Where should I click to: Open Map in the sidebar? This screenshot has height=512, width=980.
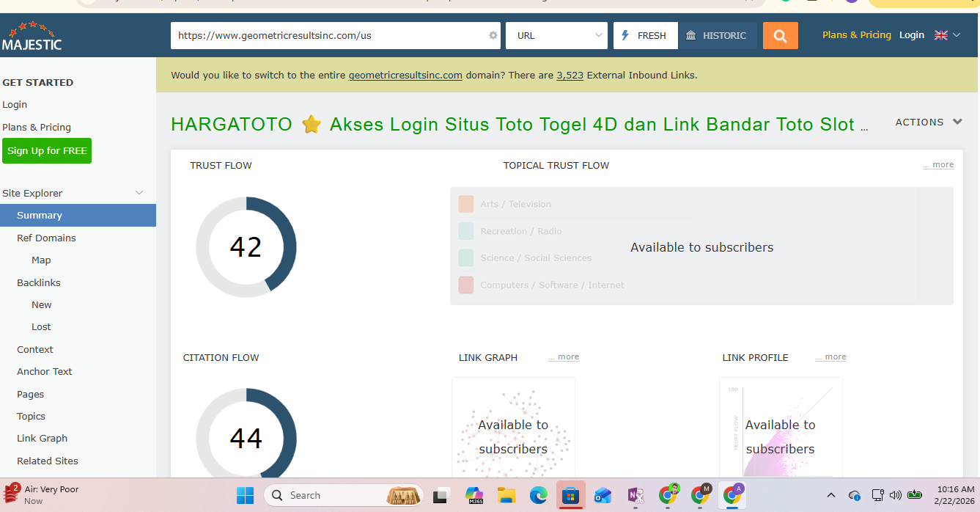(41, 260)
